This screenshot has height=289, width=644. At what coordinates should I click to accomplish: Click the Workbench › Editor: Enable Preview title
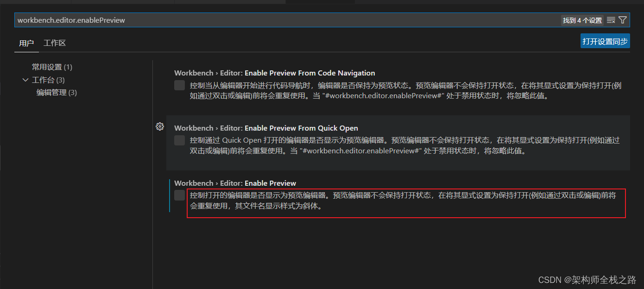[x=235, y=183]
